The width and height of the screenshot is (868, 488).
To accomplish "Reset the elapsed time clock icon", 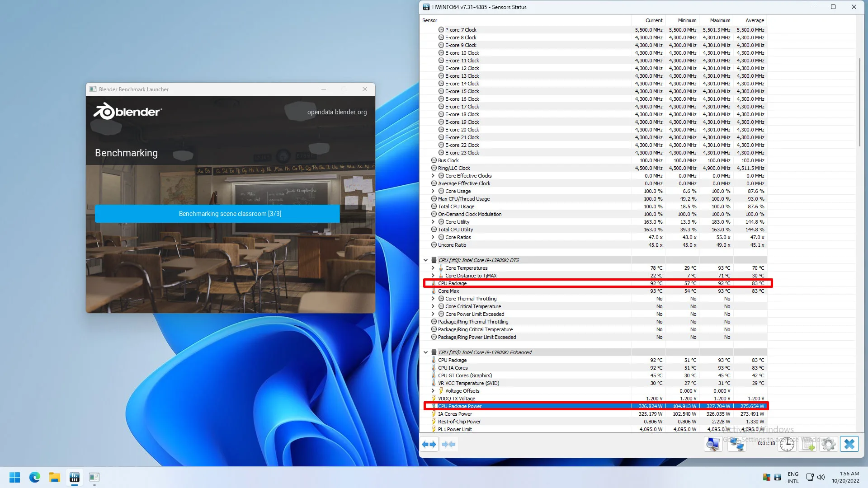I will coord(787,444).
